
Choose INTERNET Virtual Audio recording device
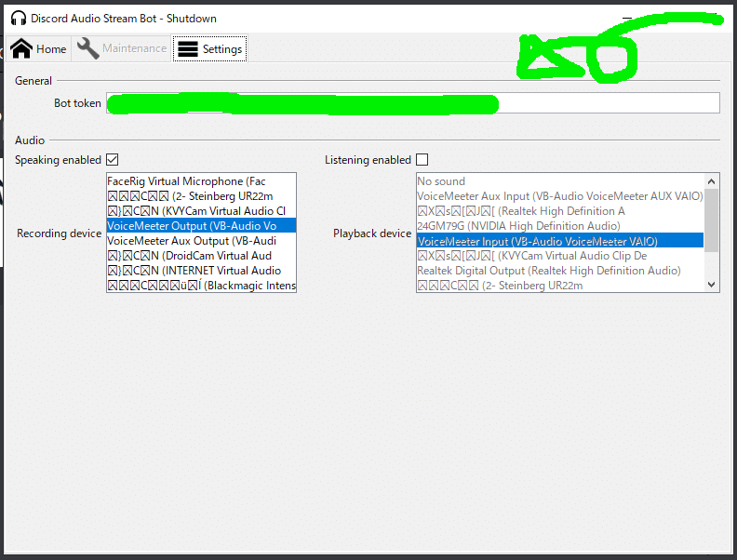pos(201,271)
